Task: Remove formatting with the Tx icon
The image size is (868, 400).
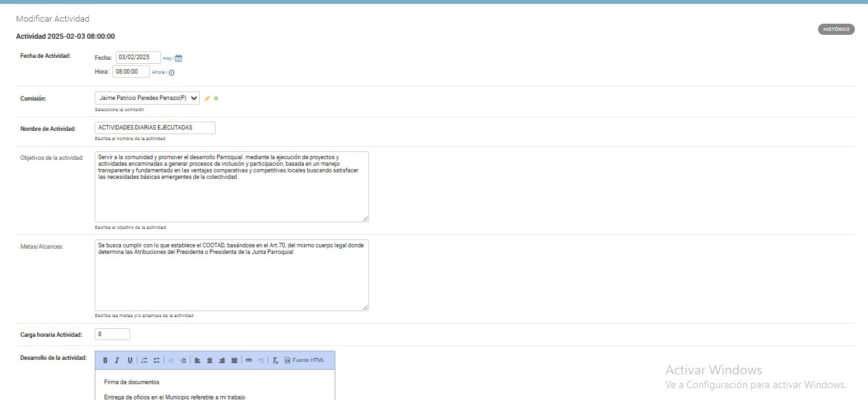Action: [276, 361]
